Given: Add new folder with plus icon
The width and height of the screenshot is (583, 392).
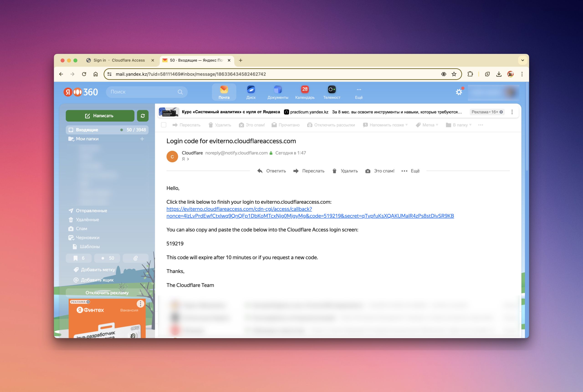Looking at the screenshot, I should [x=142, y=139].
